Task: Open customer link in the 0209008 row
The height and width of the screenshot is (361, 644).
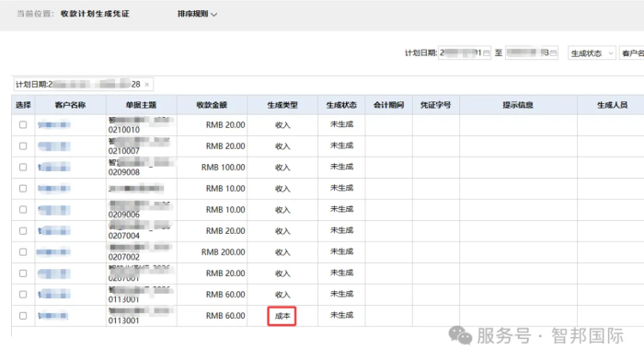Action: (x=54, y=167)
